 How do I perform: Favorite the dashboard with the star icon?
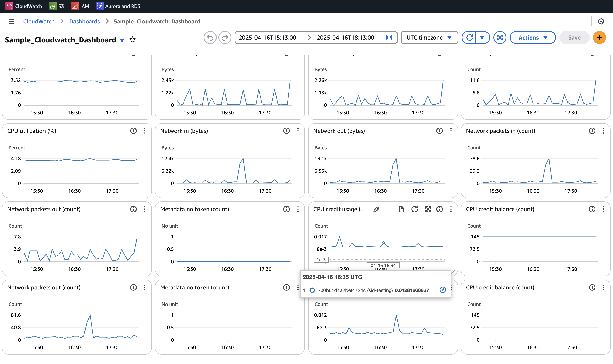point(133,40)
